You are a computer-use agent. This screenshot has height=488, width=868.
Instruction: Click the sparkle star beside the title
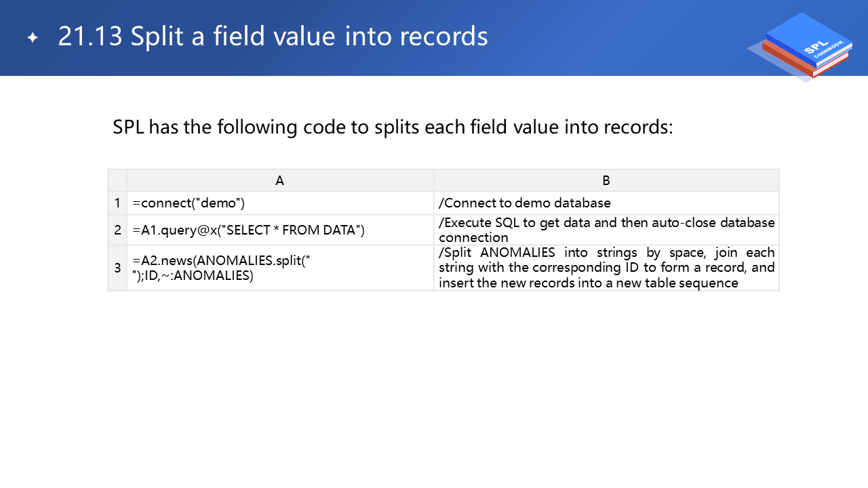[x=33, y=38]
